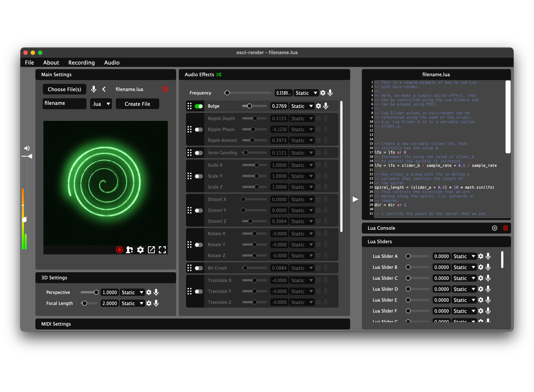
Task: Click the Create File button
Action: [x=137, y=104]
